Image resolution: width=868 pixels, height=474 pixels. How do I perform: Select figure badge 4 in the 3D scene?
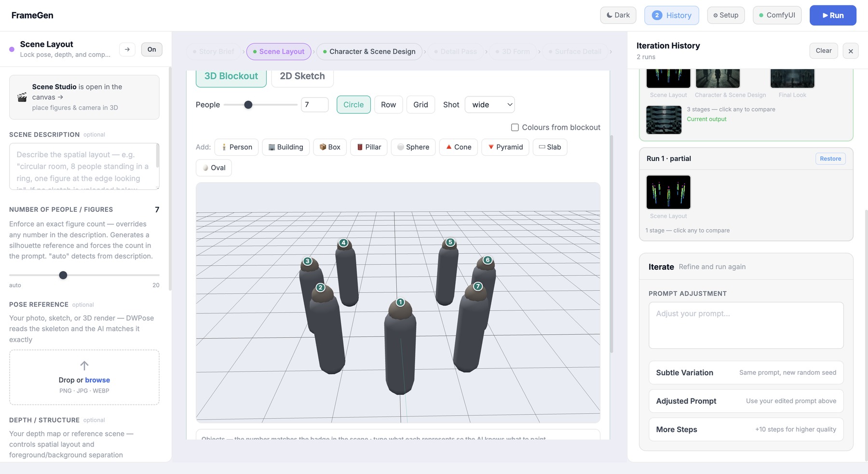pyautogui.click(x=343, y=243)
